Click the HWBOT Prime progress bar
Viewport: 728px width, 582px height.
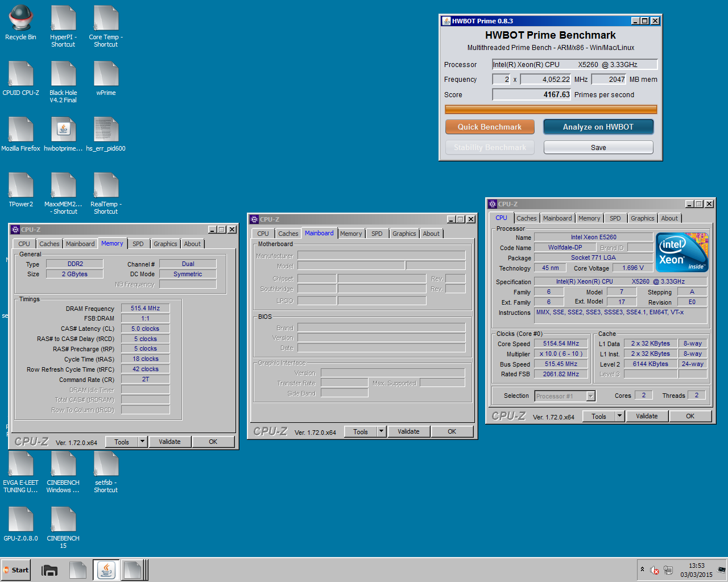[x=551, y=109]
